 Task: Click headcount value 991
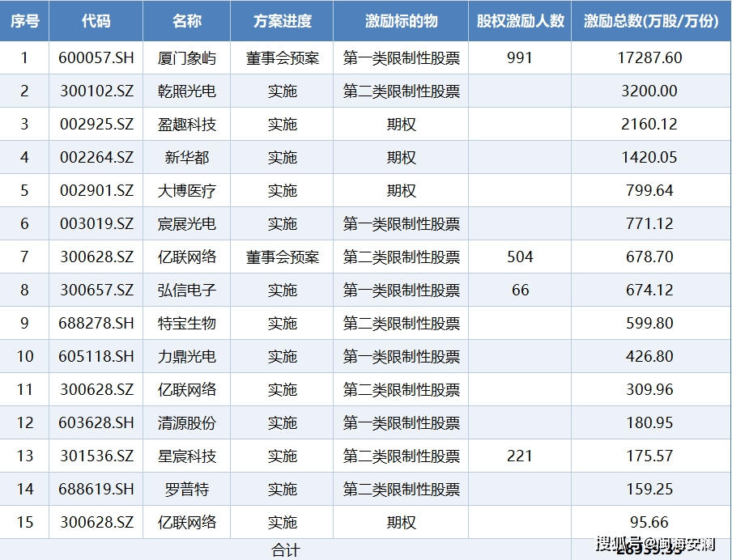[x=520, y=58]
